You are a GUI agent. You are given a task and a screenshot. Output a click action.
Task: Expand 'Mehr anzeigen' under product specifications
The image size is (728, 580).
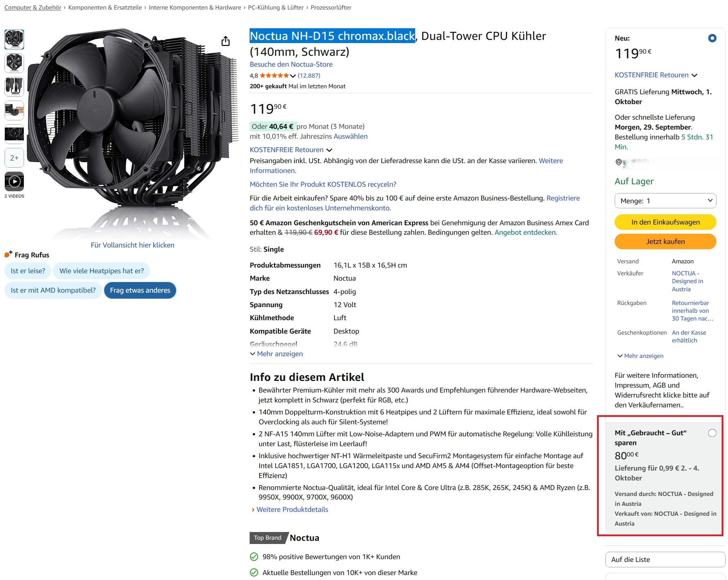pyautogui.click(x=276, y=354)
